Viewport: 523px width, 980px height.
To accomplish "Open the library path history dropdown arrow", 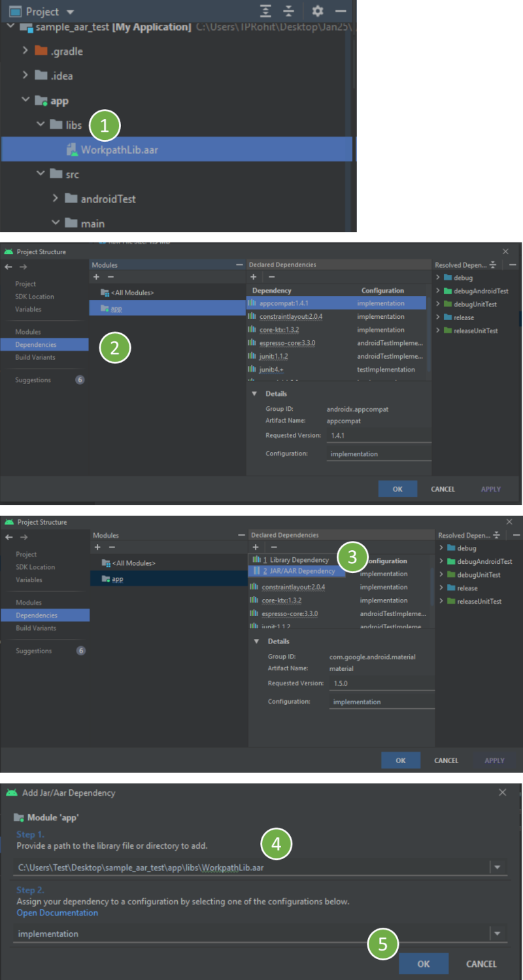I will [498, 868].
